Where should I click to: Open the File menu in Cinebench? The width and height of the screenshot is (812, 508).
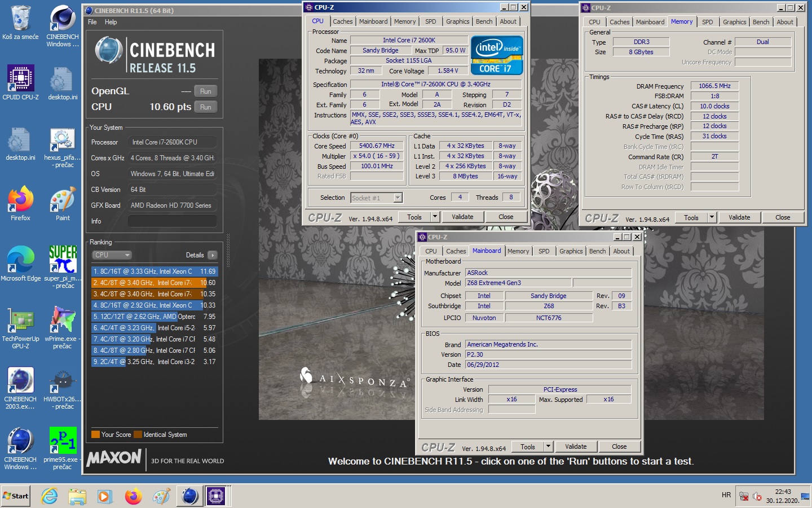click(92, 22)
